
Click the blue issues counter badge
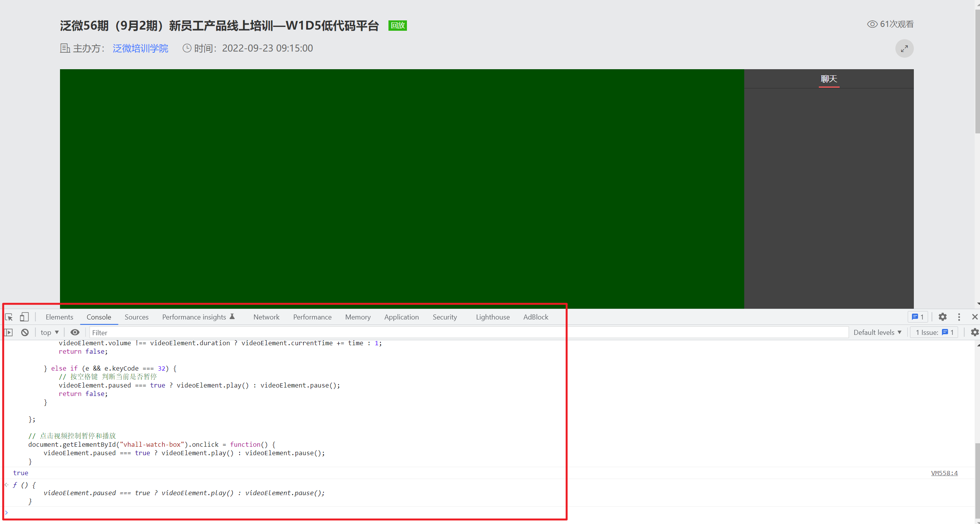(x=918, y=317)
